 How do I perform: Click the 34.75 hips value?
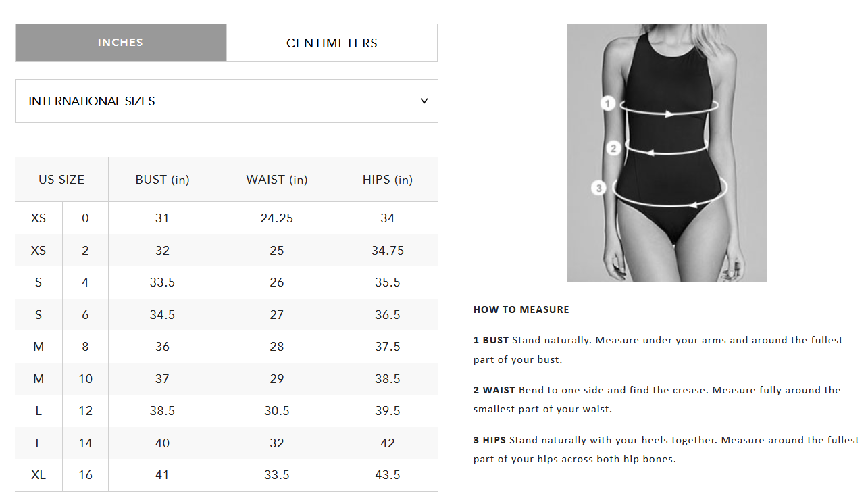click(x=388, y=251)
